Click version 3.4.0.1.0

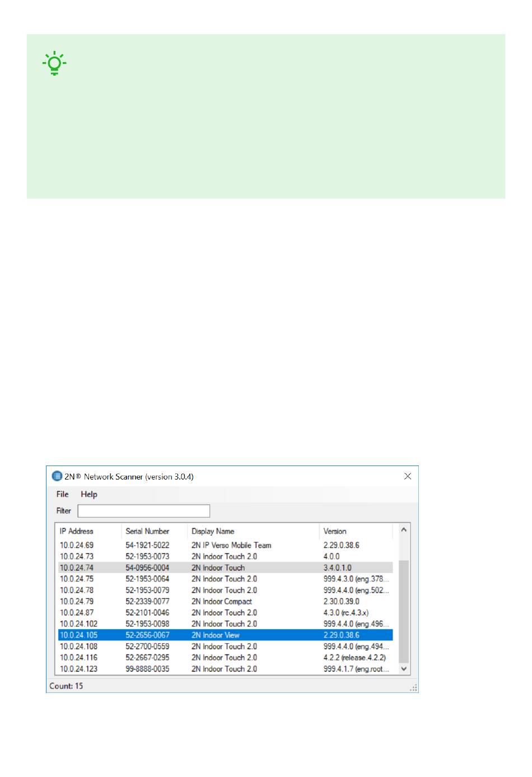click(x=338, y=567)
